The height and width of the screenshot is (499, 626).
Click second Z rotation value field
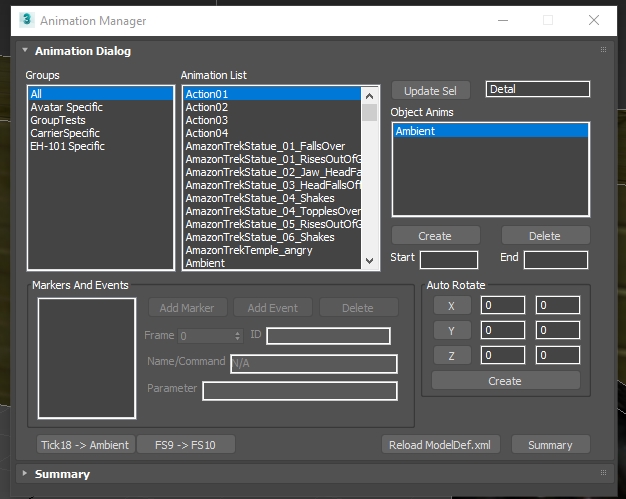pyautogui.click(x=557, y=355)
